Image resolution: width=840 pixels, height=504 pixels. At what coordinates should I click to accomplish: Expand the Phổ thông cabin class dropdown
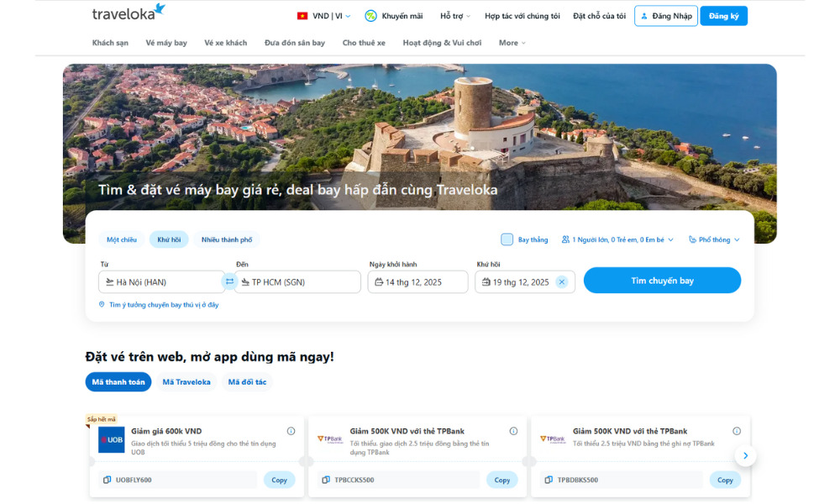713,239
